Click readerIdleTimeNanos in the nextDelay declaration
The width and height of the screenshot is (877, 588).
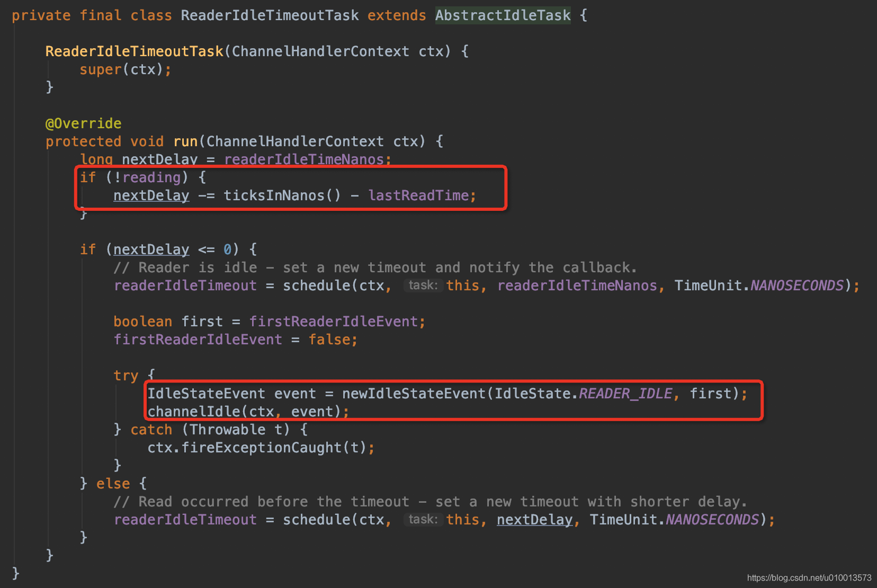tap(303, 159)
